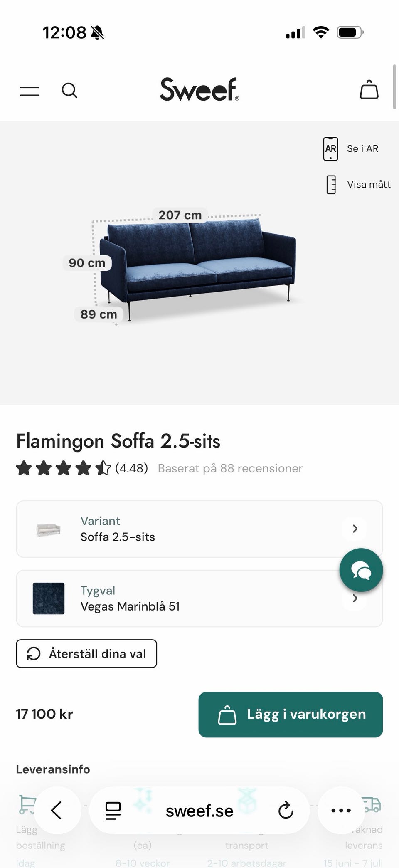Image resolution: width=399 pixels, height=868 pixels.
Task: Open browser tabs overview icon
Action: (x=113, y=810)
